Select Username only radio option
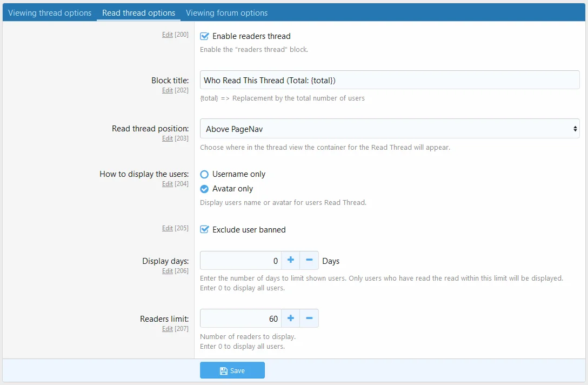The image size is (588, 385). 204,174
